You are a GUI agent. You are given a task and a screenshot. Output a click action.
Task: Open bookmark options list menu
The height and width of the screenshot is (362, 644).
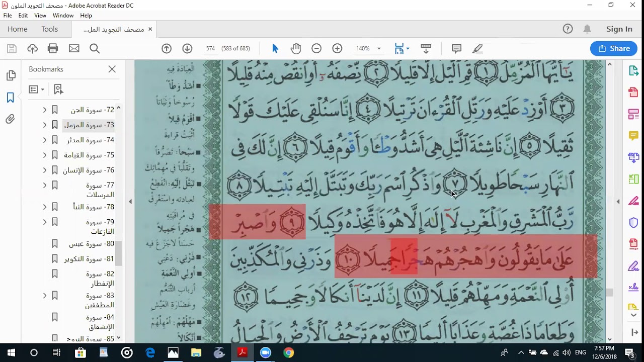(37, 89)
